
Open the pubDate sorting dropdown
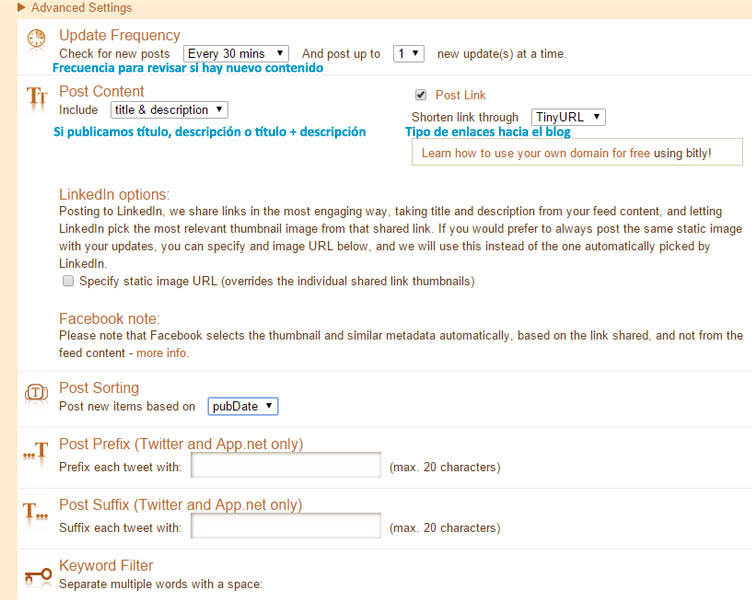click(x=243, y=406)
